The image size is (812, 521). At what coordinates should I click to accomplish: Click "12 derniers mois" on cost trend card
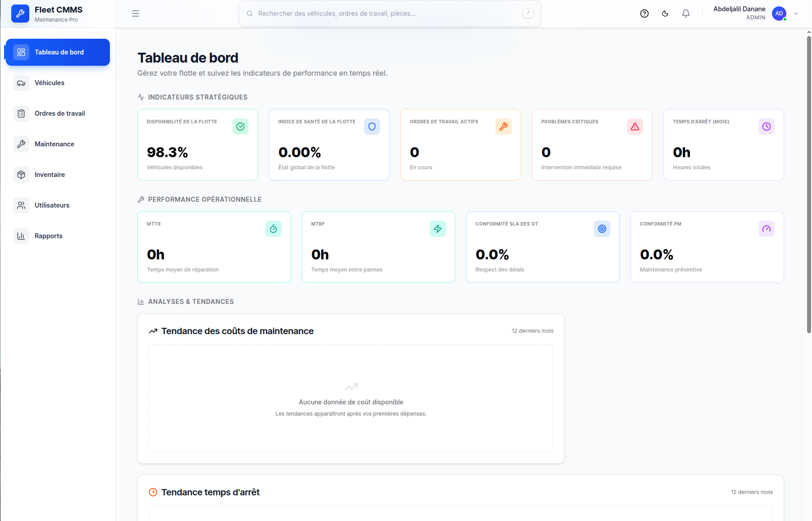click(532, 331)
